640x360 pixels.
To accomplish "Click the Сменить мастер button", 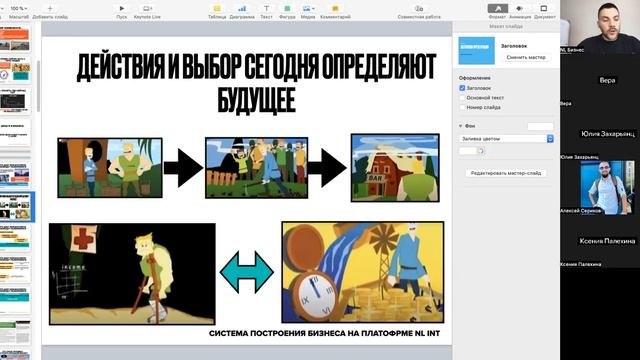I will [526, 58].
